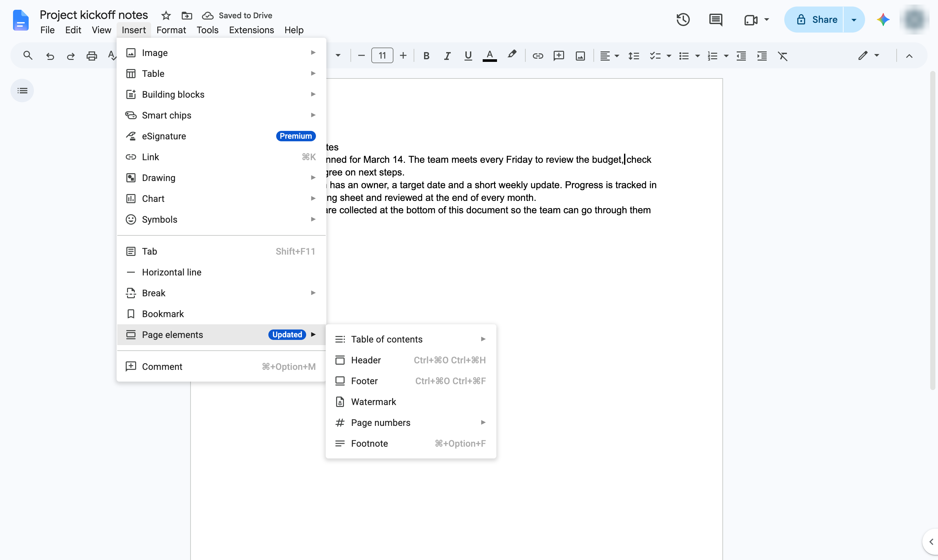Click font size field showing 11
Screen dimensions: 938x560
382,56
